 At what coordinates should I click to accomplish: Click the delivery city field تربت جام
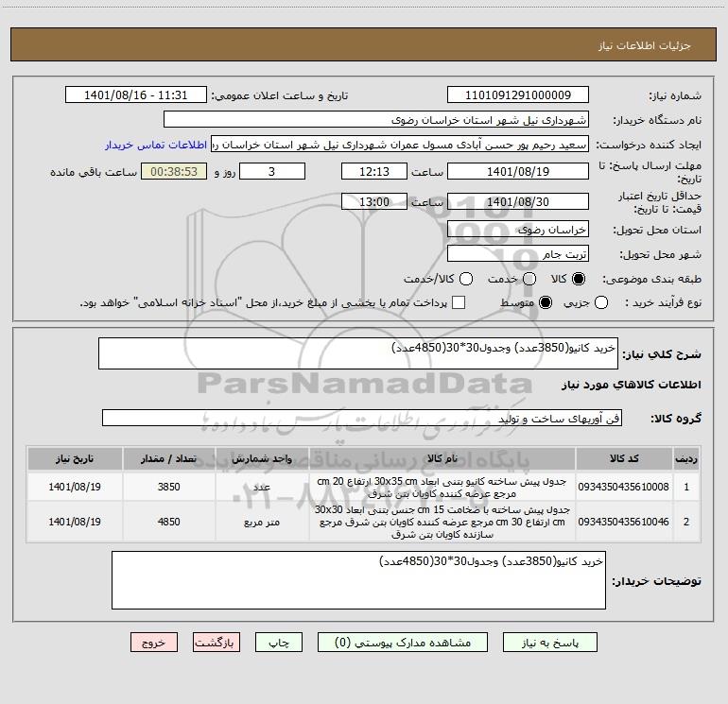(518, 253)
